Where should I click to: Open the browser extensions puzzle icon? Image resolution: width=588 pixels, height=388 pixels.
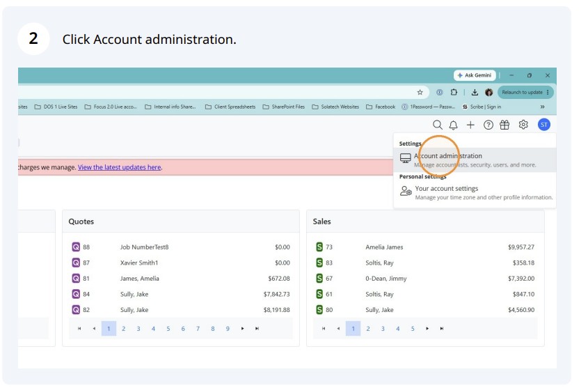click(454, 93)
